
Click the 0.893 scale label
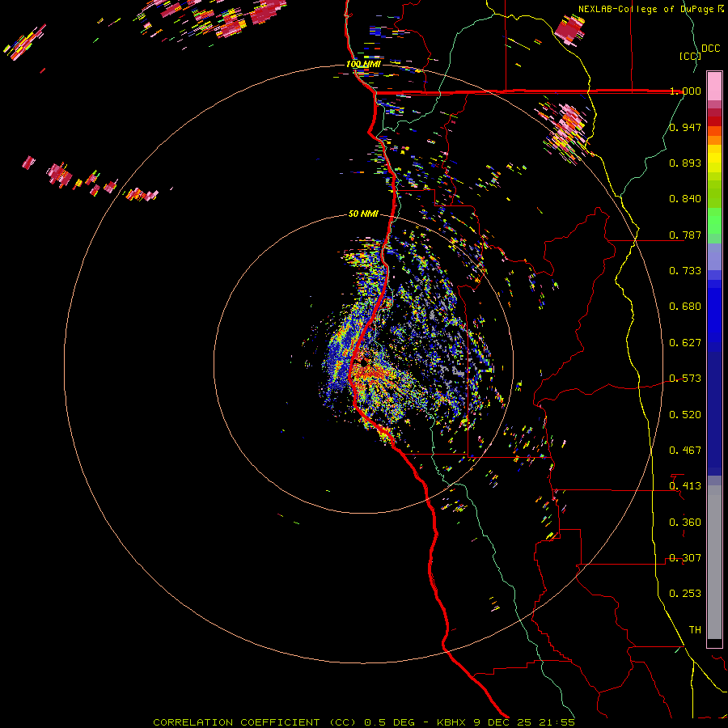coord(685,163)
